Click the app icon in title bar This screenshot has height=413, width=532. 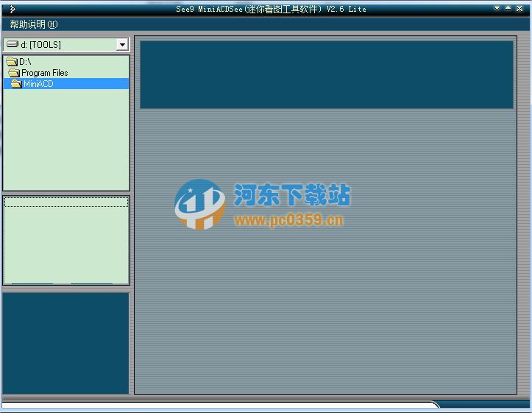tap(13, 9)
